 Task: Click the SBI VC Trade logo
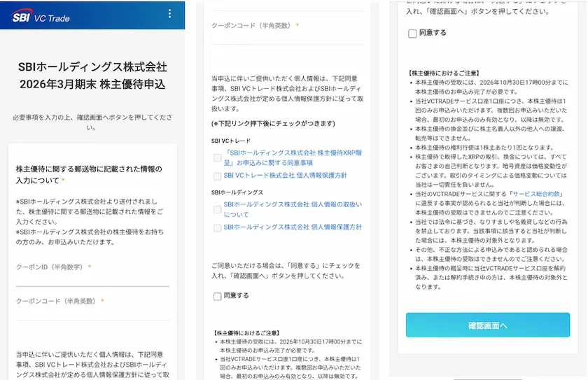point(41,17)
